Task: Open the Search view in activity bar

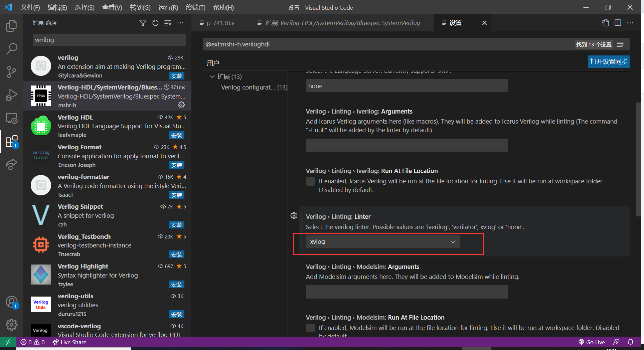Action: pos(11,49)
